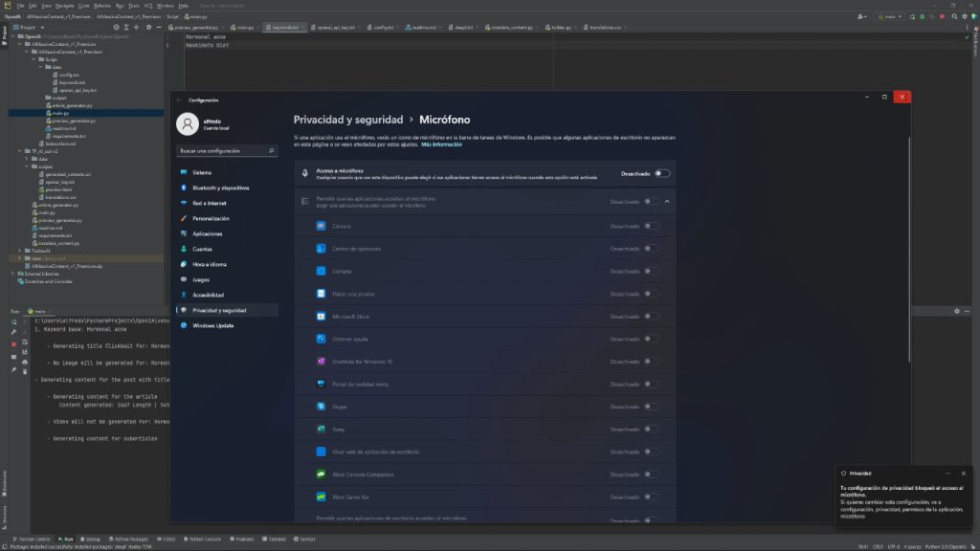
Task: Switch to config.txt editor tab
Action: pos(382,28)
